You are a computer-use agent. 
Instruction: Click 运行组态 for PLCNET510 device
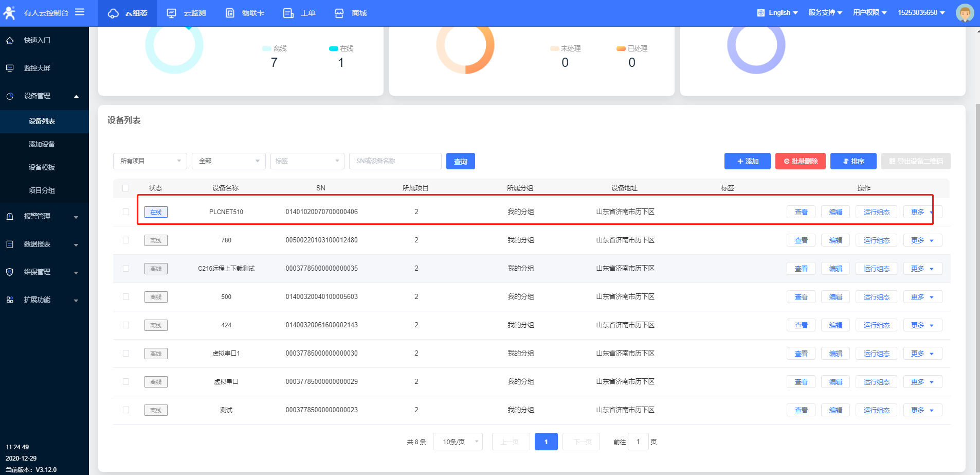click(876, 212)
